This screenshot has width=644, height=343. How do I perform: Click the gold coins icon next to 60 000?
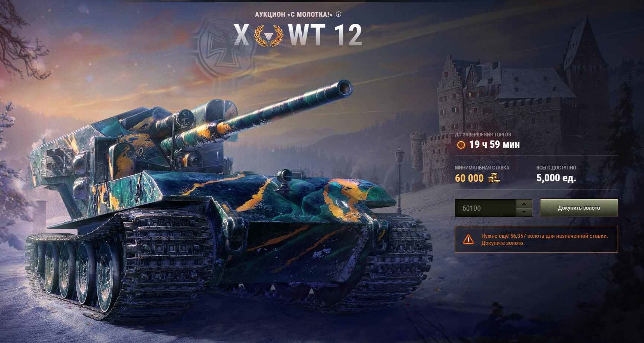pyautogui.click(x=493, y=178)
